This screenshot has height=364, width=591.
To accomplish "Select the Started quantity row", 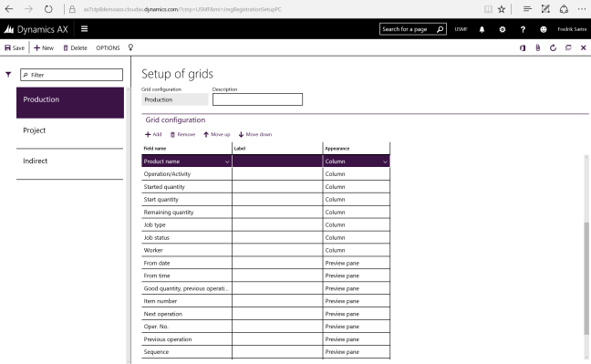I will pos(265,187).
